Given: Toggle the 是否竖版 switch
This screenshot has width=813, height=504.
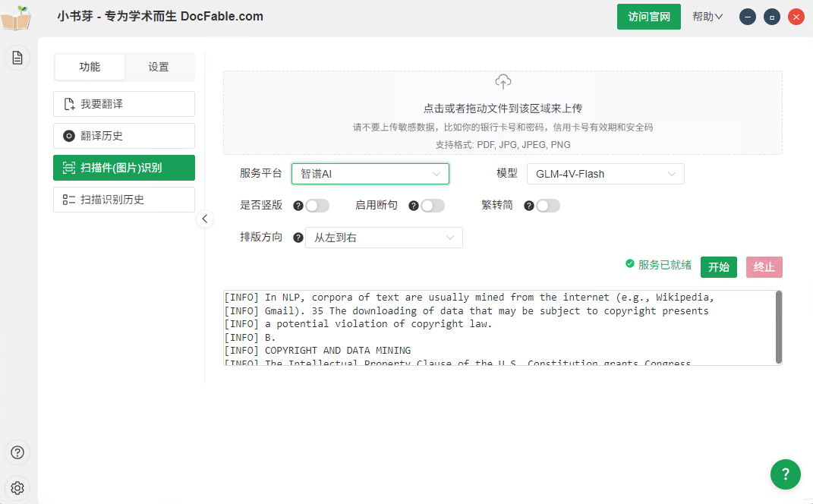Looking at the screenshot, I should coord(317,206).
